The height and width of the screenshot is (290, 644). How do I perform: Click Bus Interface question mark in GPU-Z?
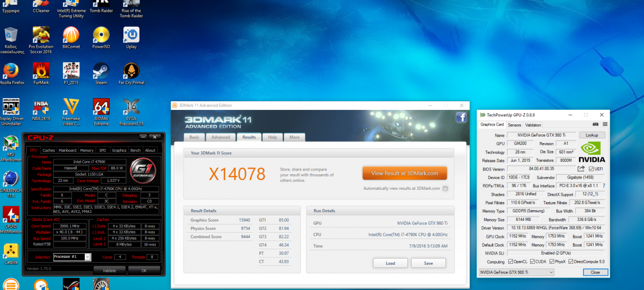(x=603, y=185)
